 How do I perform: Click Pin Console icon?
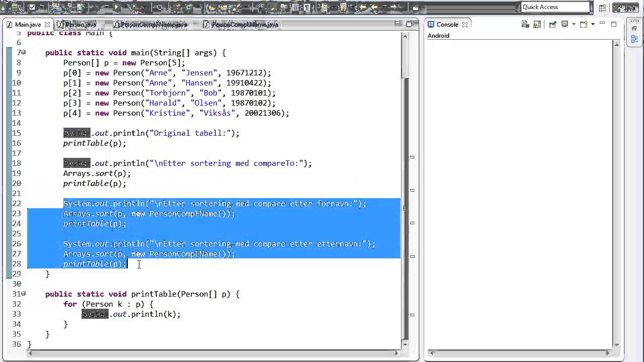[552, 24]
